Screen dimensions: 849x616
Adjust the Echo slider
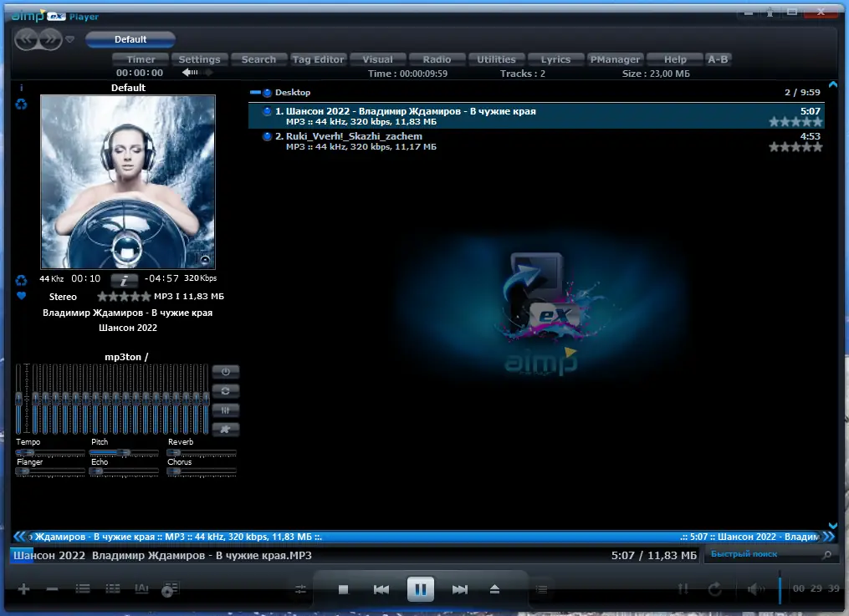124,471
